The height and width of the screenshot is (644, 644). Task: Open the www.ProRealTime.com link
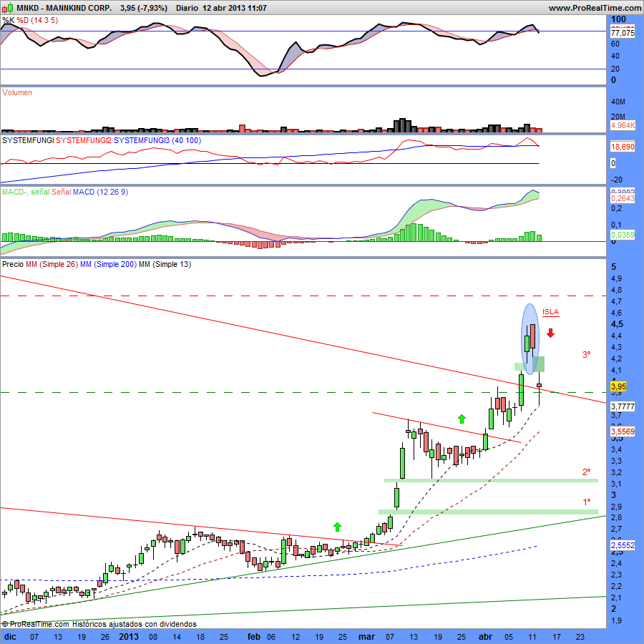tap(595, 8)
